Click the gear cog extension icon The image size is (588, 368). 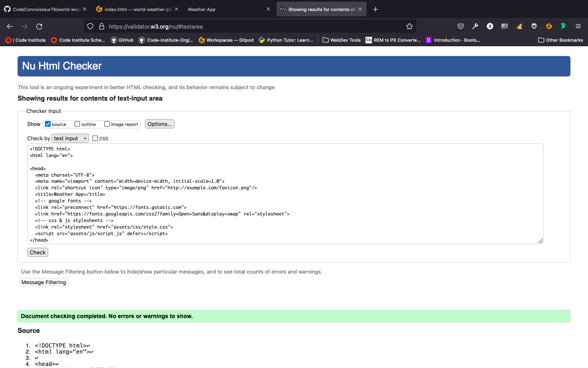point(534,27)
